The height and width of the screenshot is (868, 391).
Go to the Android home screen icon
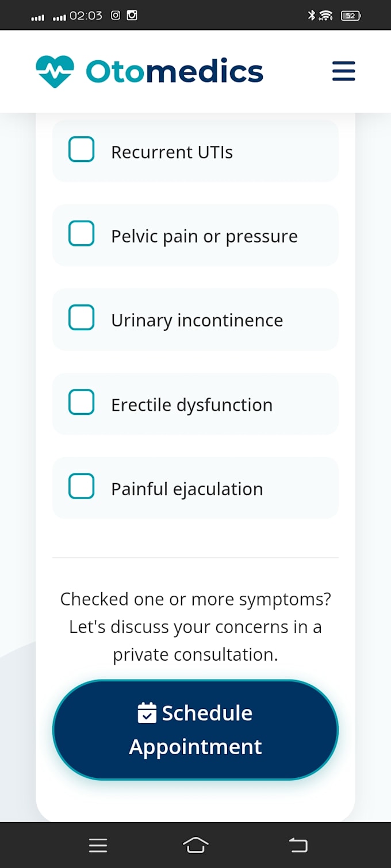[x=195, y=845]
